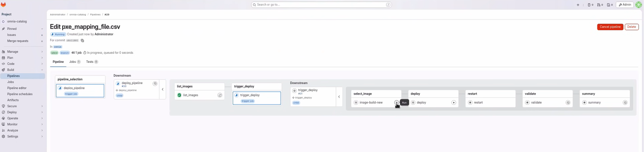Open the GitLab logo homepage
The image size is (644, 152).
coord(4,5)
